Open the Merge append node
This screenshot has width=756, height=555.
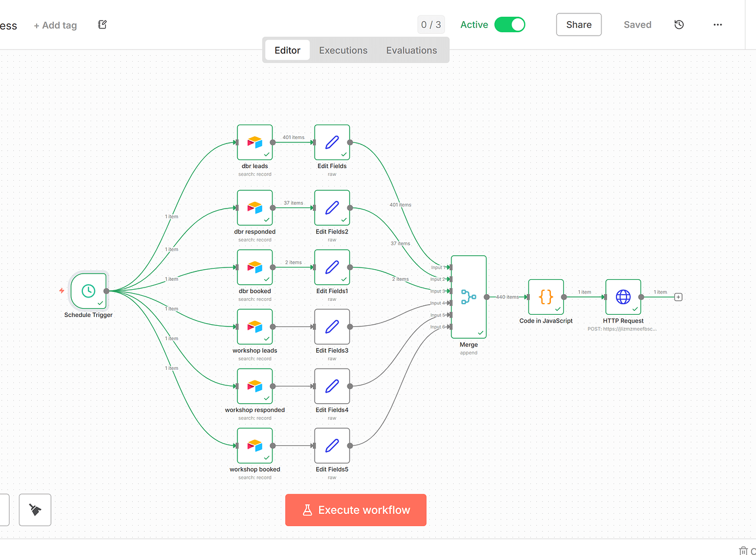click(469, 296)
